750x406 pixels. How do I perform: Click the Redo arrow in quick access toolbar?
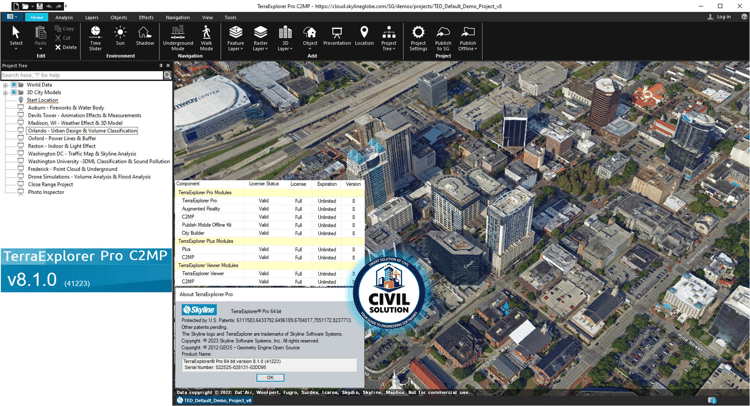tap(59, 6)
